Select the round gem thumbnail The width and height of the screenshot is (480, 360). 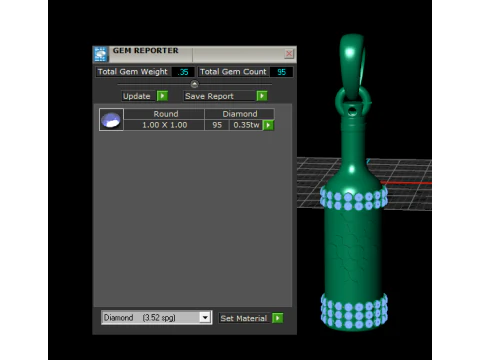(111, 119)
